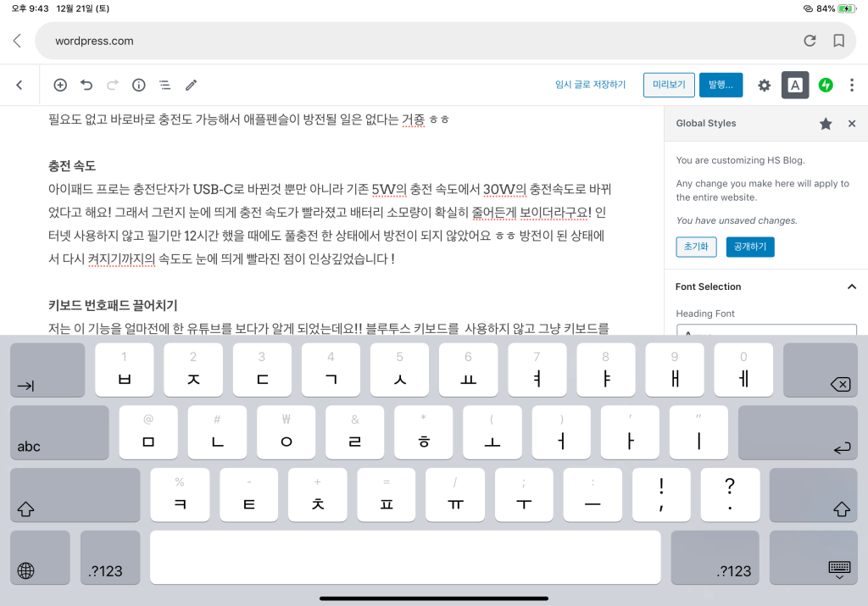Click the pencil edit tools icon
The image size is (868, 606).
coord(192,85)
